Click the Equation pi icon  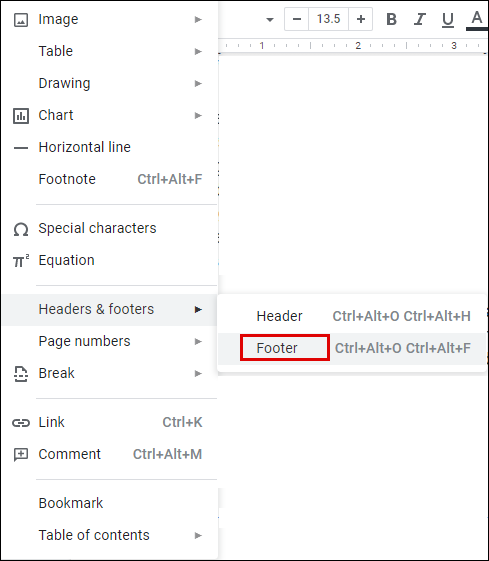point(21,261)
